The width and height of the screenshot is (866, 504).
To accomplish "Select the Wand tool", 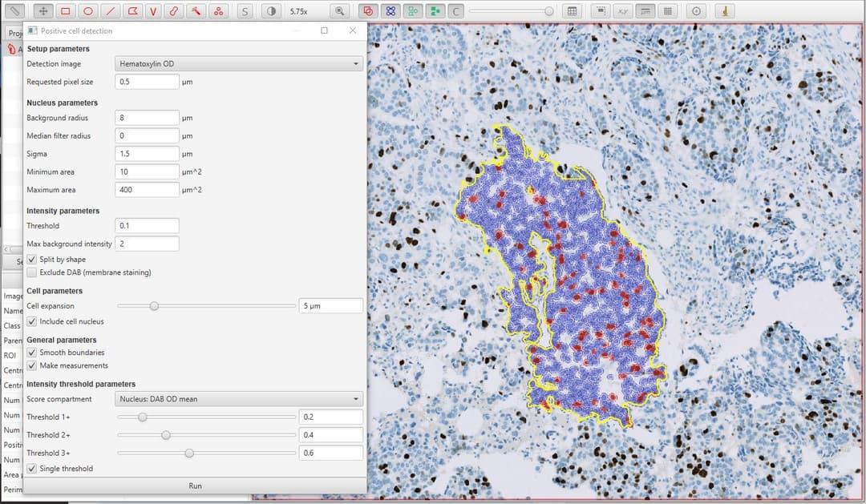I will point(196,10).
